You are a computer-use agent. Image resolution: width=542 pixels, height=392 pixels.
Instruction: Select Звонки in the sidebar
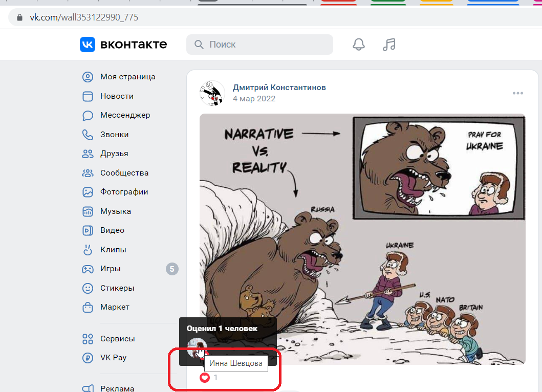(x=115, y=135)
